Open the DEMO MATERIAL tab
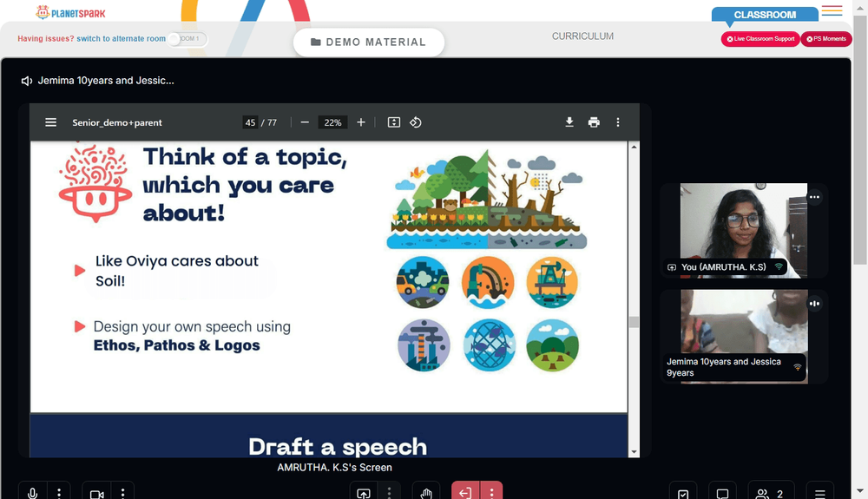Viewport: 868px width, 499px height. point(369,42)
